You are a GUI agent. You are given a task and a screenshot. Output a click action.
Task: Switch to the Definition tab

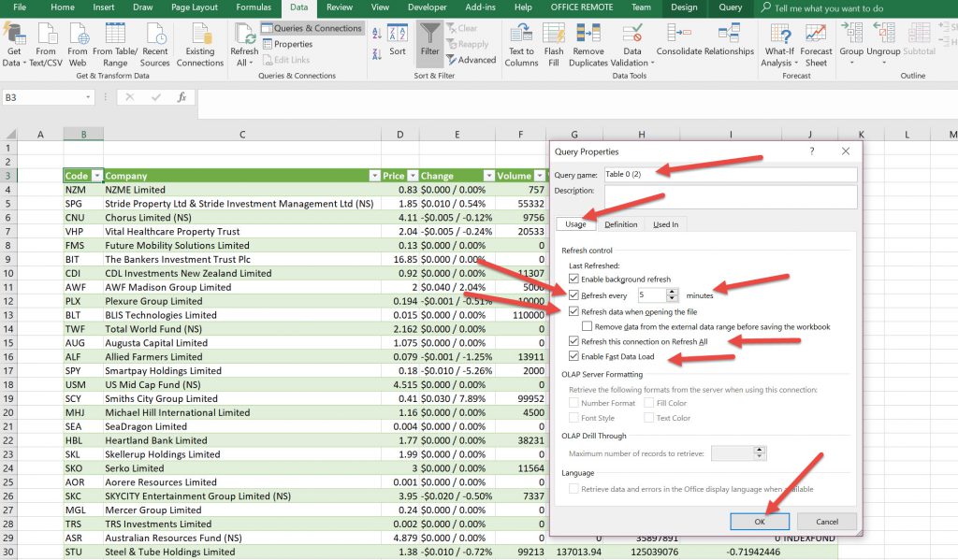(x=620, y=224)
